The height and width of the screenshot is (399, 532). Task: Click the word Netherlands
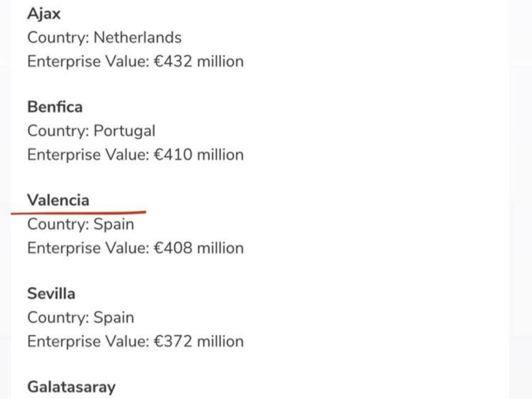click(138, 37)
